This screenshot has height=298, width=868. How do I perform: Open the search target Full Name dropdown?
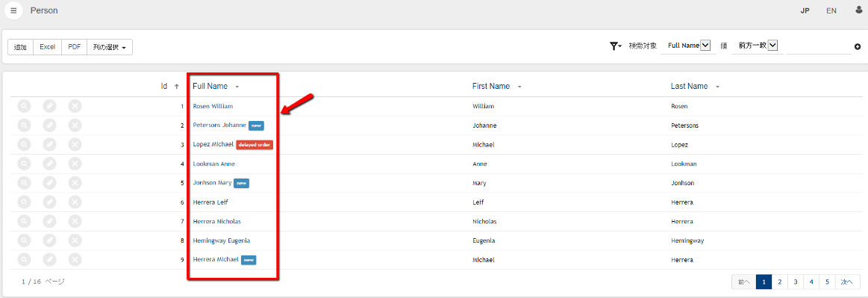pos(689,46)
